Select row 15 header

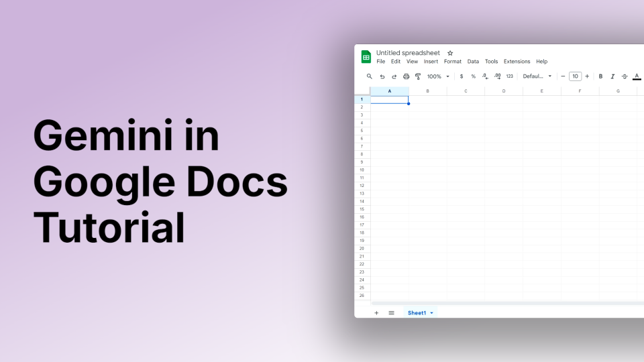[362, 209]
